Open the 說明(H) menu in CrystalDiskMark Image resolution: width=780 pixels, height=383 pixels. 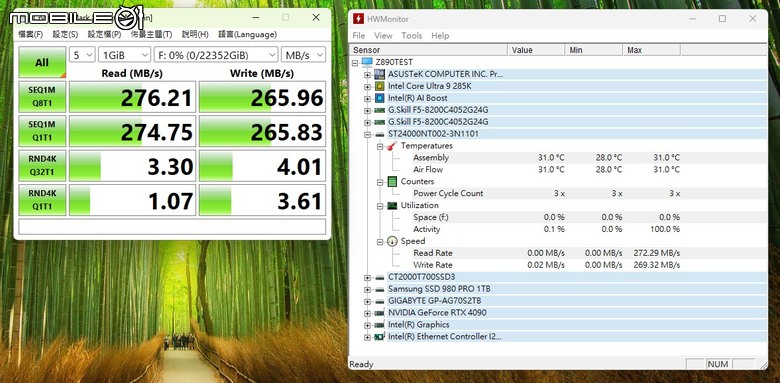195,34
